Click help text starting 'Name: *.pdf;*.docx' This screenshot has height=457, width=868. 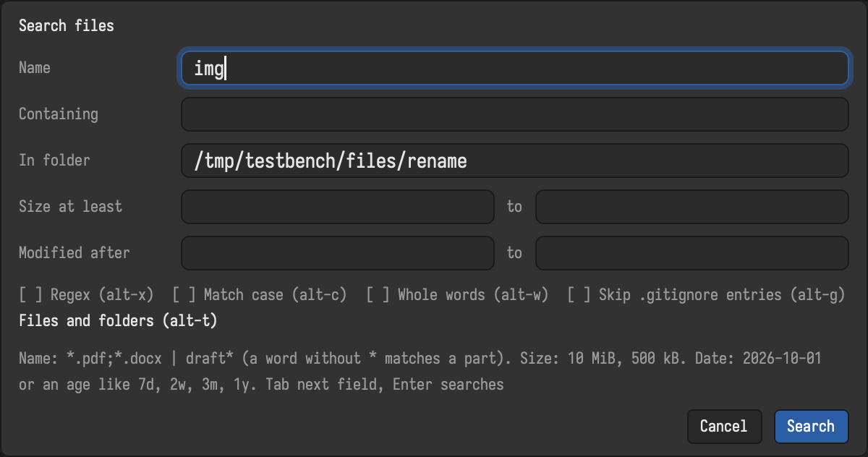420,359
